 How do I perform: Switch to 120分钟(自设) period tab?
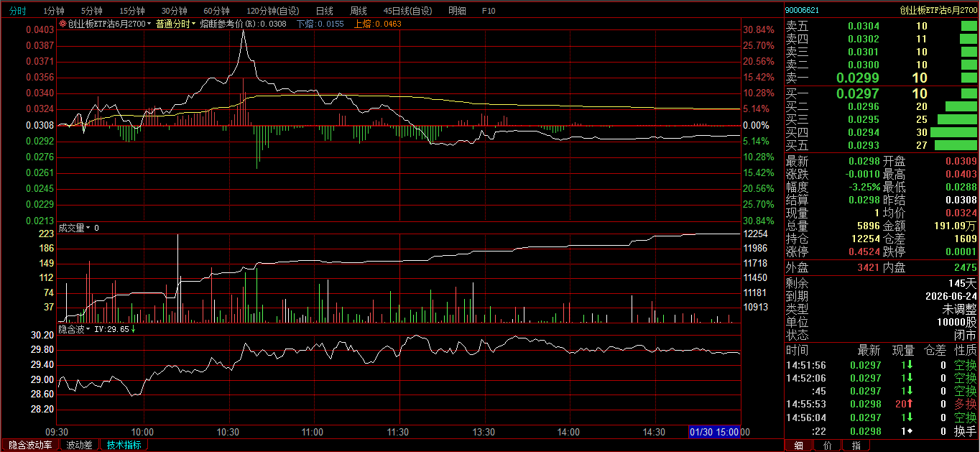[273, 11]
